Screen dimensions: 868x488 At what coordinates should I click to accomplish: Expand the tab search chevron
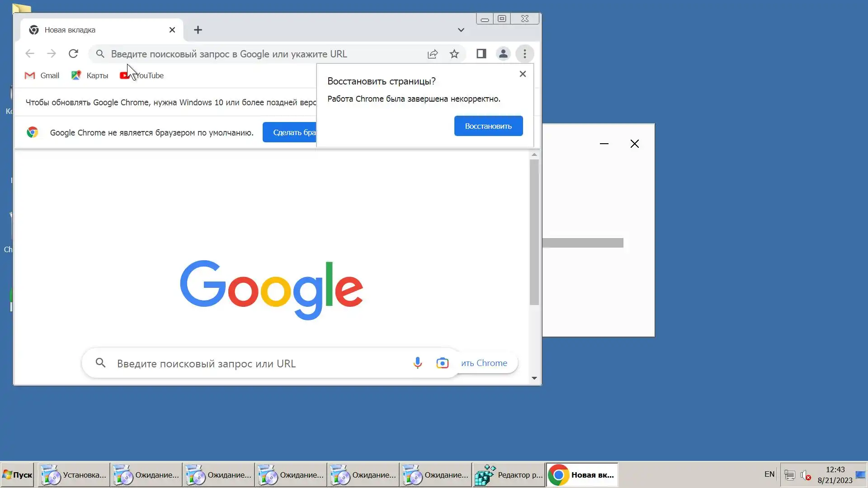461,30
